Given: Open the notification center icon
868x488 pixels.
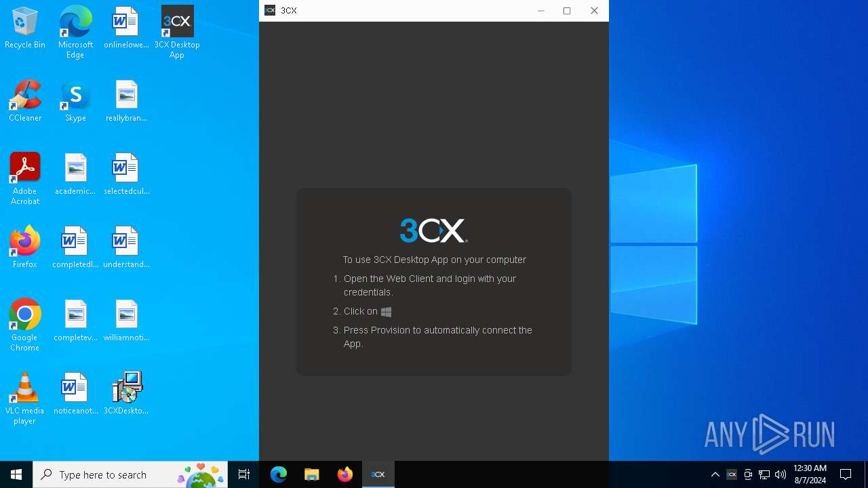Looking at the screenshot, I should [x=846, y=474].
